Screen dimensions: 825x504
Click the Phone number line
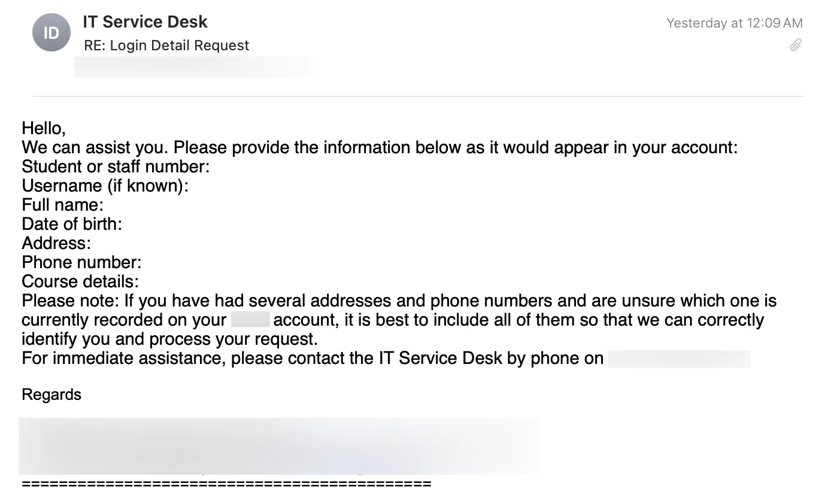click(81, 262)
